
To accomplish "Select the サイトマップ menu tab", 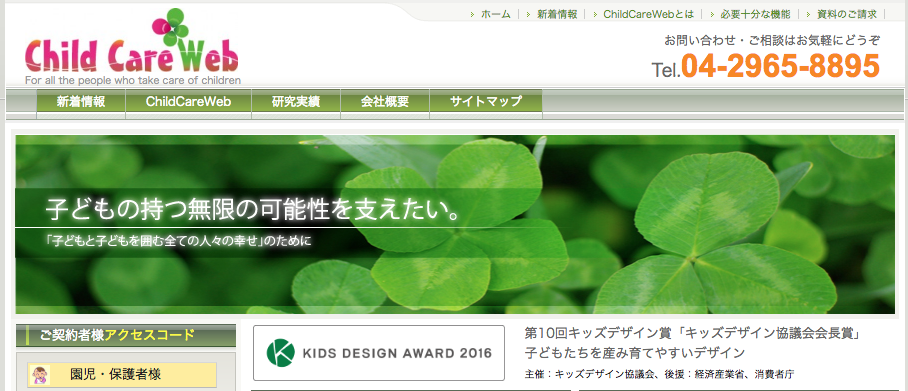I will coord(486,102).
